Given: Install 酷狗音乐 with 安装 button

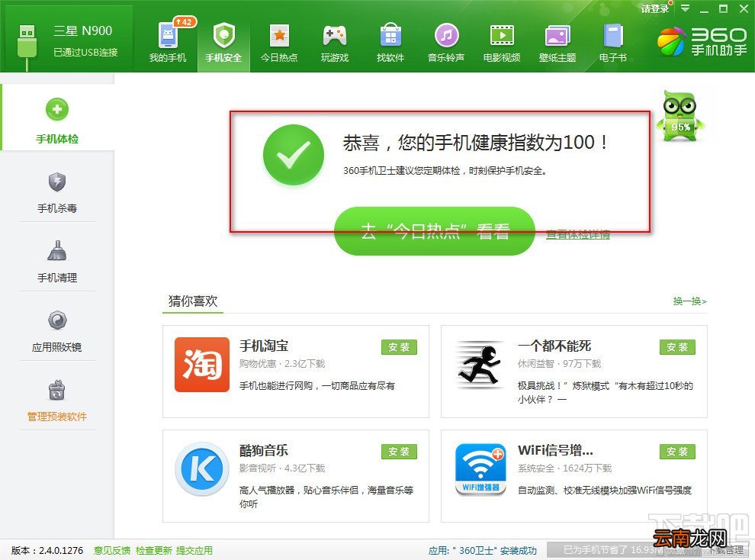Looking at the screenshot, I should pyautogui.click(x=399, y=452).
